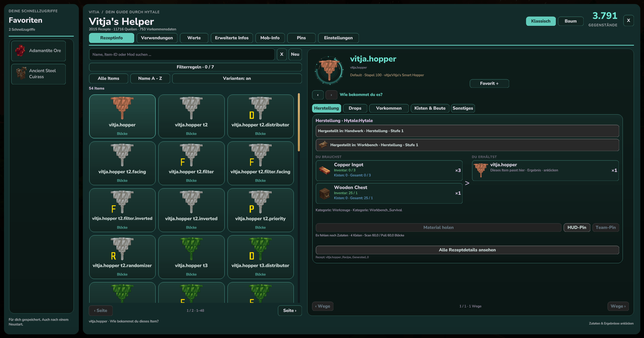
Task: Focus the Name, Item-ID search field
Action: tap(182, 54)
